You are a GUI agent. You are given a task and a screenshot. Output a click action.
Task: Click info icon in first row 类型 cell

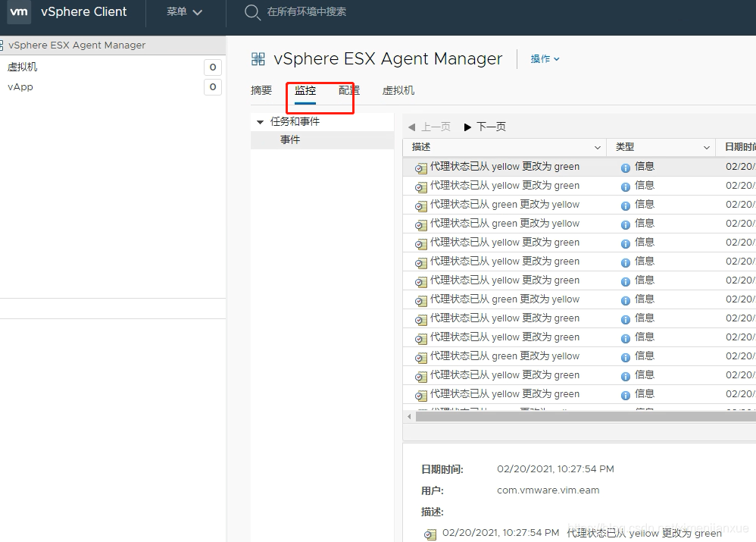[626, 168]
